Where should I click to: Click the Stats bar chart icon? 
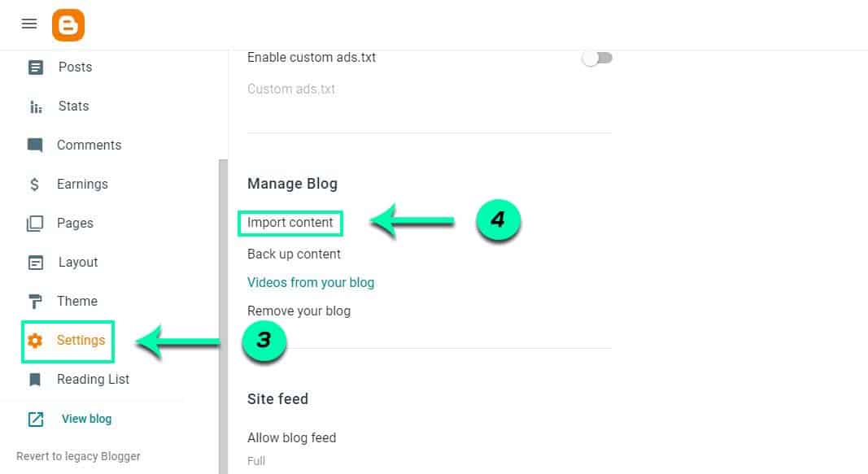(35, 107)
